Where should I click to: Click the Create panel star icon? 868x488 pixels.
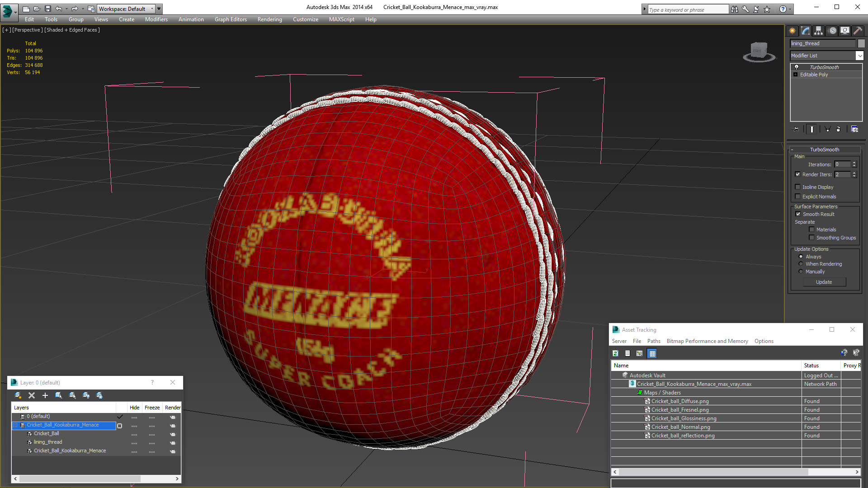pyautogui.click(x=792, y=31)
